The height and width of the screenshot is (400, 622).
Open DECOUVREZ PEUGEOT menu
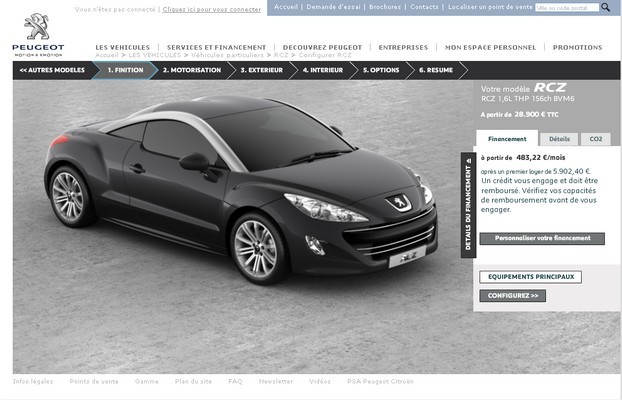point(323,47)
